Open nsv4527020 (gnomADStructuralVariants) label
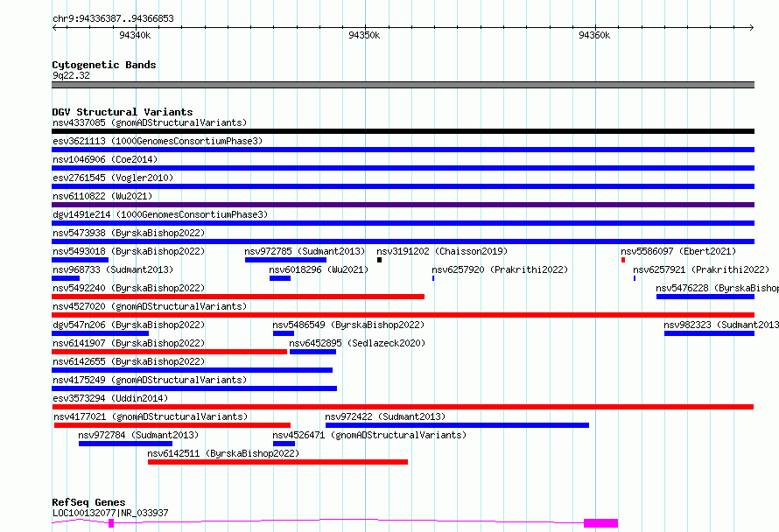 point(150,306)
